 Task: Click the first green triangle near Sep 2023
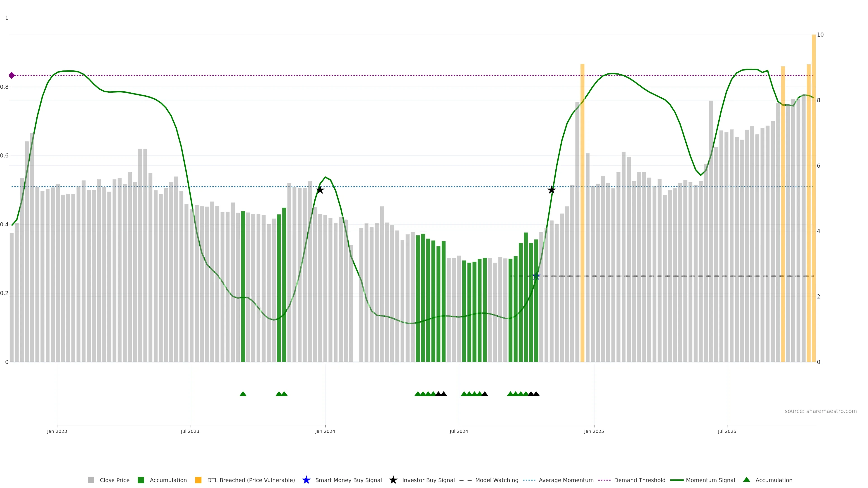(x=243, y=394)
